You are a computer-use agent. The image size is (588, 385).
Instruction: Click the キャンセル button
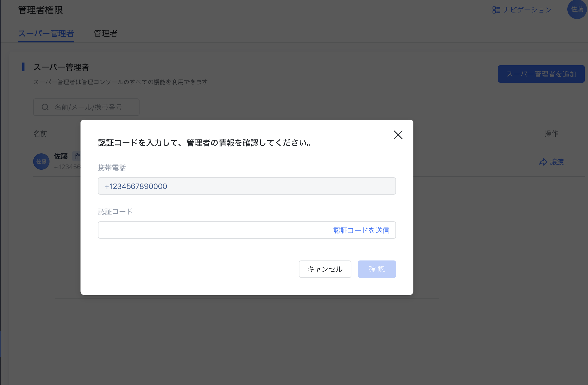325,269
